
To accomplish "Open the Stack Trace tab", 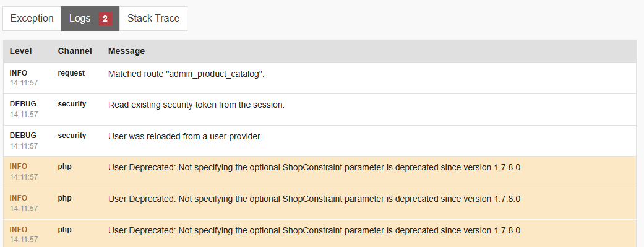I will (153, 19).
